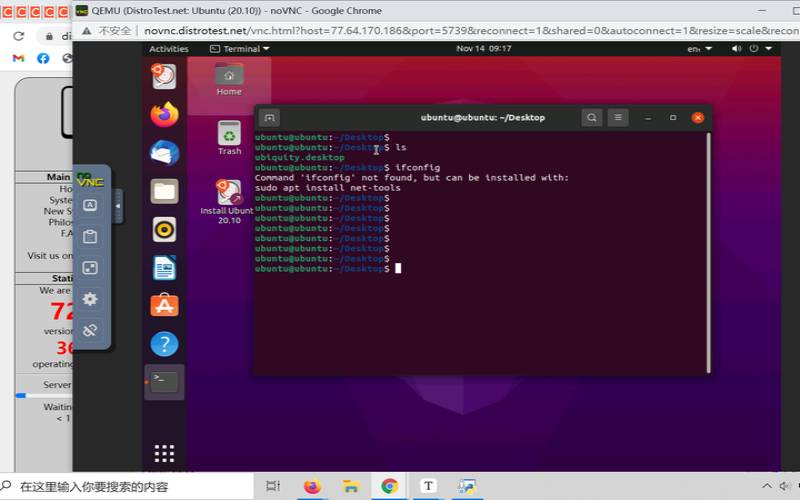Click the noVNC disconnect button

pos(90,330)
